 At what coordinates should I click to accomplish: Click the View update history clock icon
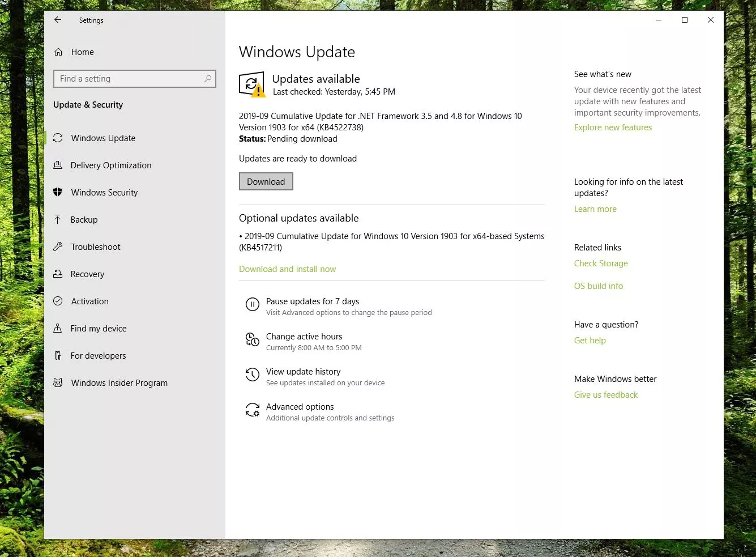[x=253, y=375]
